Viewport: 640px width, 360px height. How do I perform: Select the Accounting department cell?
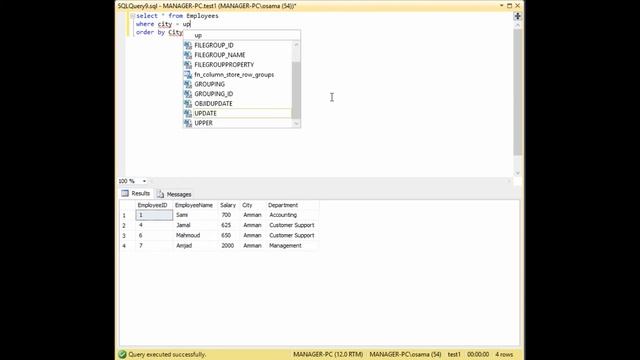click(292, 215)
